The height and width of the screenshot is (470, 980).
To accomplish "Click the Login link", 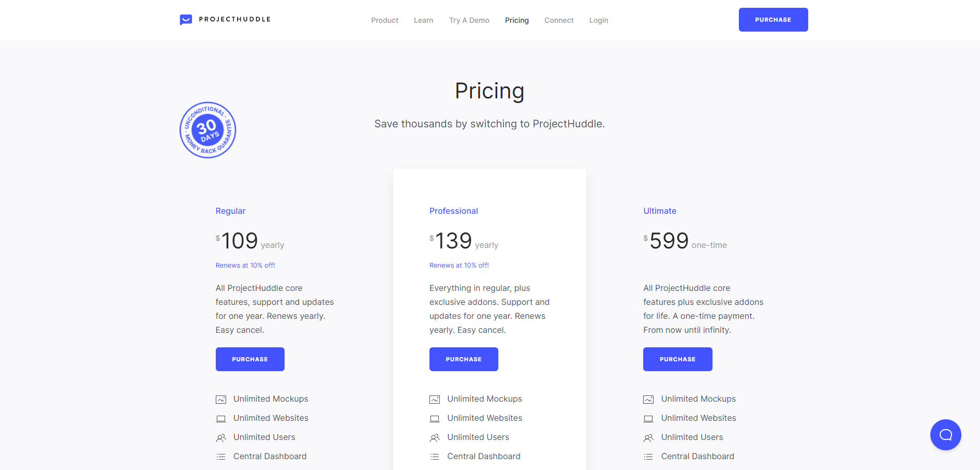I will pyautogui.click(x=598, y=20).
